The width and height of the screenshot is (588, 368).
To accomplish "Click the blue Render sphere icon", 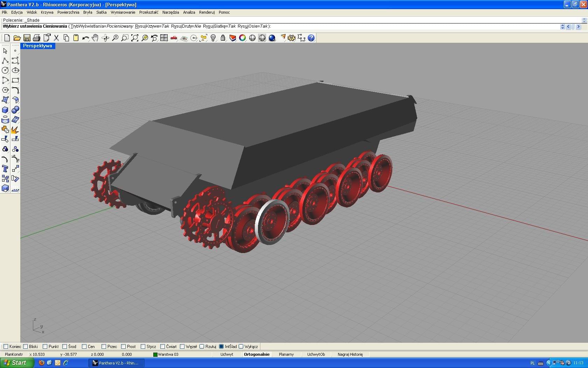I will (272, 38).
